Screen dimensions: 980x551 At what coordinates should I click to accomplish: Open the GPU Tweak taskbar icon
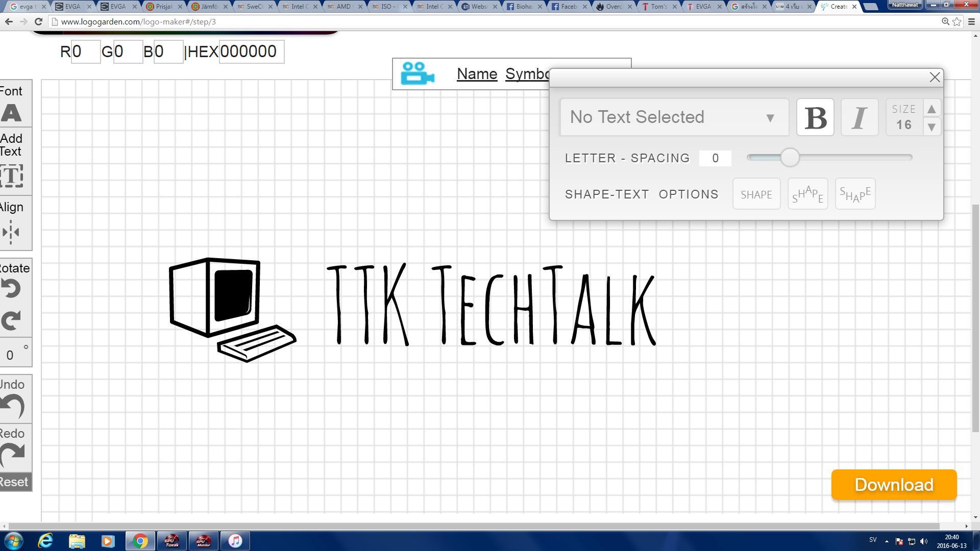172,541
